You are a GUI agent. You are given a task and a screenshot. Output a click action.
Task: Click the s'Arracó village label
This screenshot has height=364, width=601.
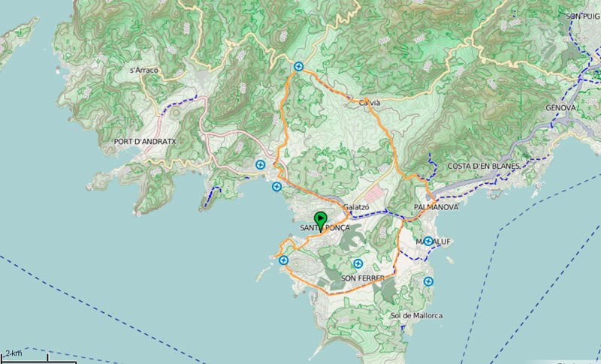click(143, 71)
